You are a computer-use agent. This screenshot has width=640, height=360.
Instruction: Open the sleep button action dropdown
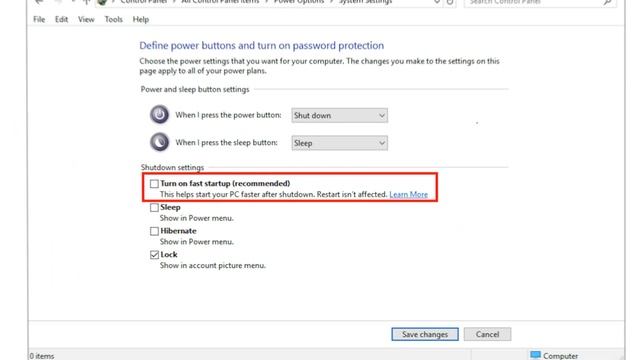[340, 143]
